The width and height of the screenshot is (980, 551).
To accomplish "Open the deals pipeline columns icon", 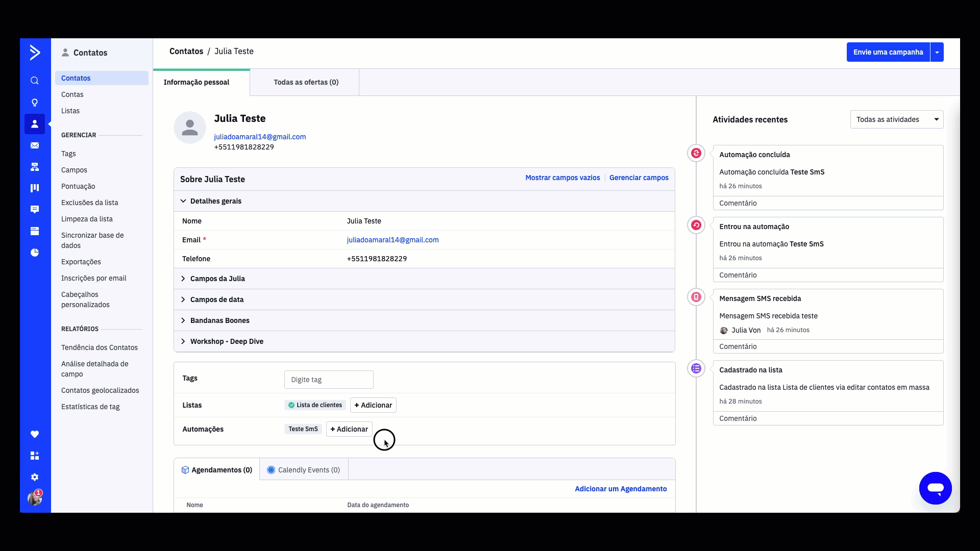I will [x=35, y=188].
